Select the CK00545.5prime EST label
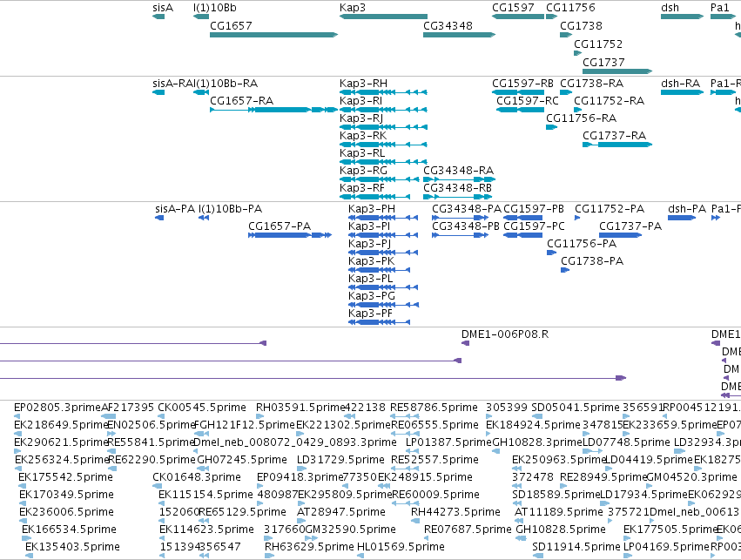 click(x=202, y=408)
